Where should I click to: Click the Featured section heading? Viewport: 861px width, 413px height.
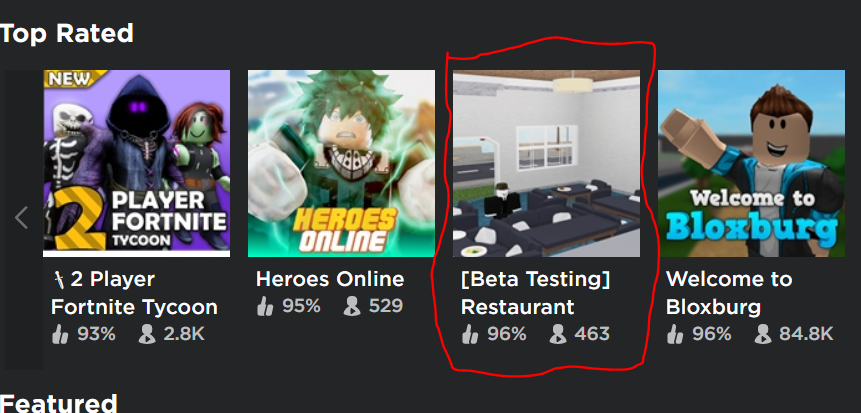point(59,404)
